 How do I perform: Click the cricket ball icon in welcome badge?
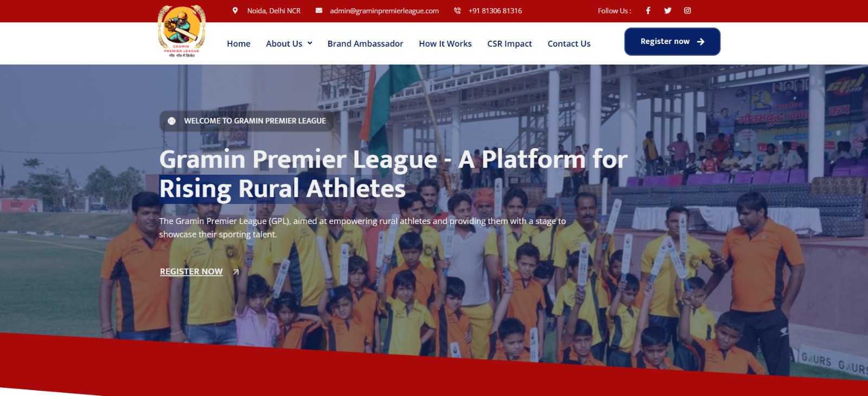coord(171,121)
